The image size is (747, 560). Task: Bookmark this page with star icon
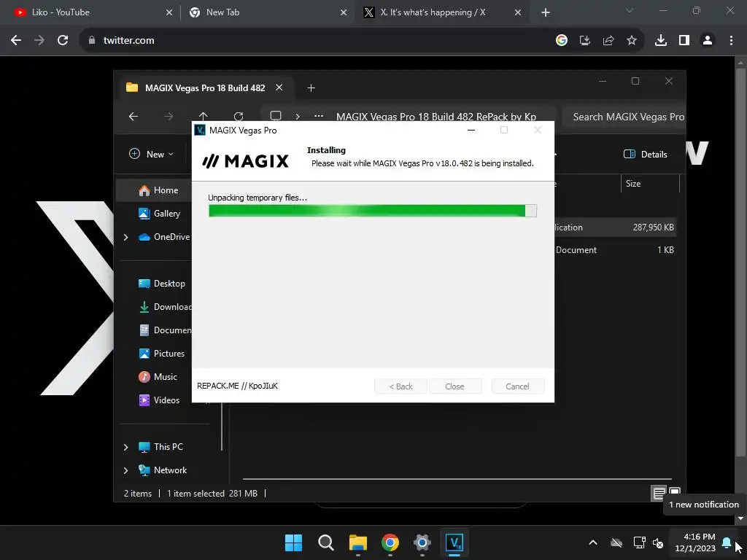632,41
